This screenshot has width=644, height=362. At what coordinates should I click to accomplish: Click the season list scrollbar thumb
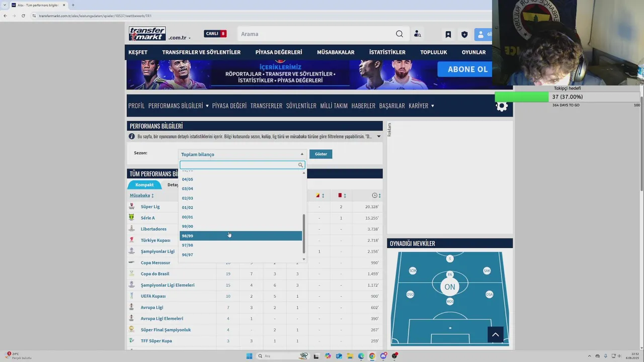pos(303,234)
